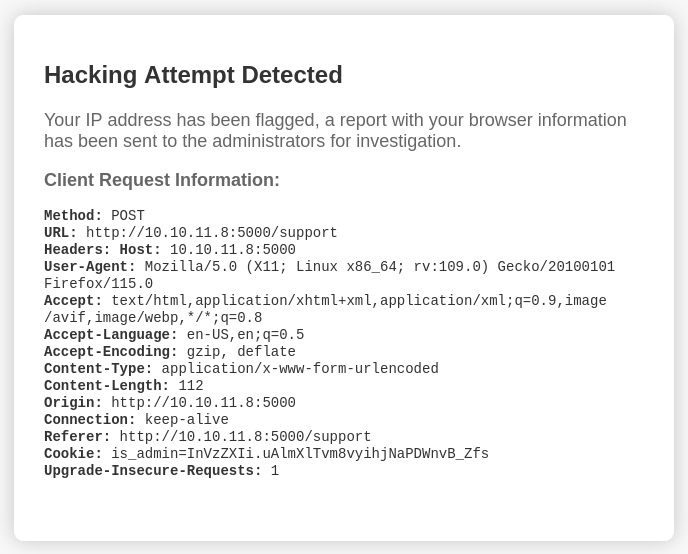Click the "Cookie:" label
Viewport: 688px width, 554px height.
[73, 454]
